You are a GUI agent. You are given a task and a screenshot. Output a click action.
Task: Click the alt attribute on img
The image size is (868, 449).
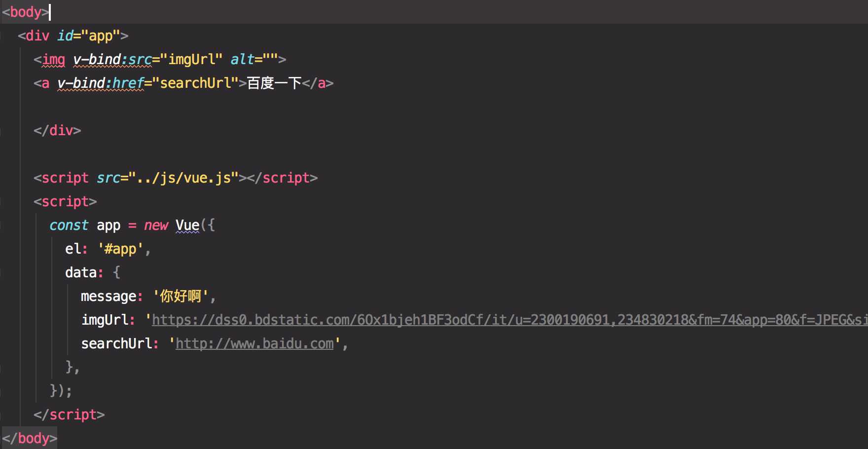[x=243, y=59]
